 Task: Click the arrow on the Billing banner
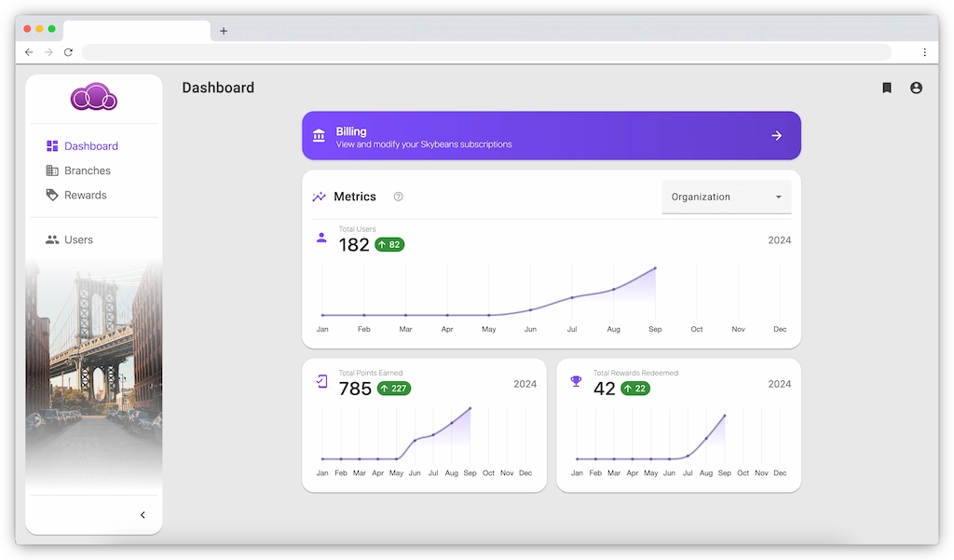pos(776,135)
